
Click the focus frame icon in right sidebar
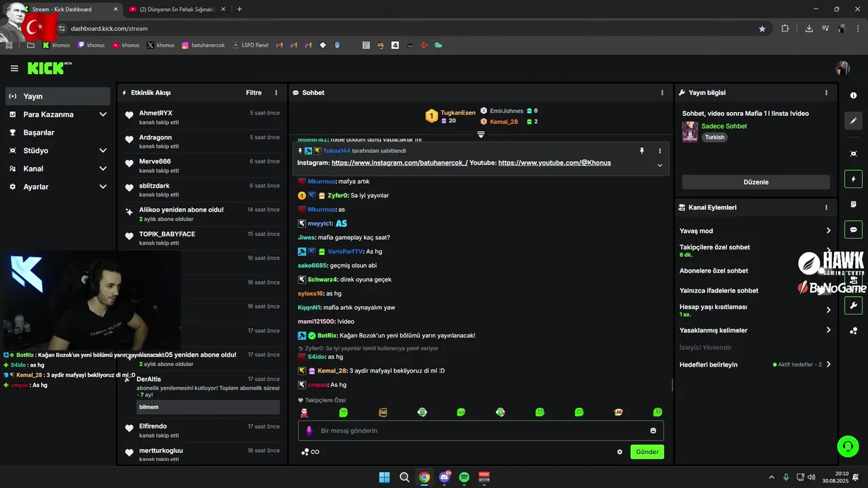click(x=853, y=154)
